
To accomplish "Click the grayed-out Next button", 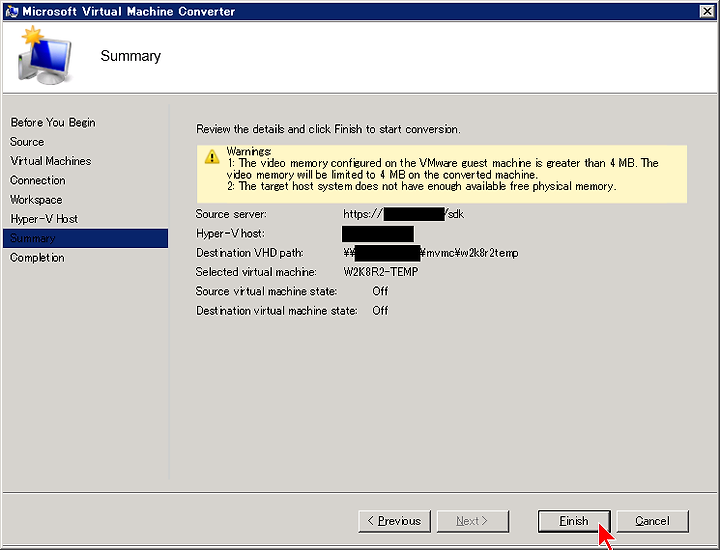I will click(472, 521).
